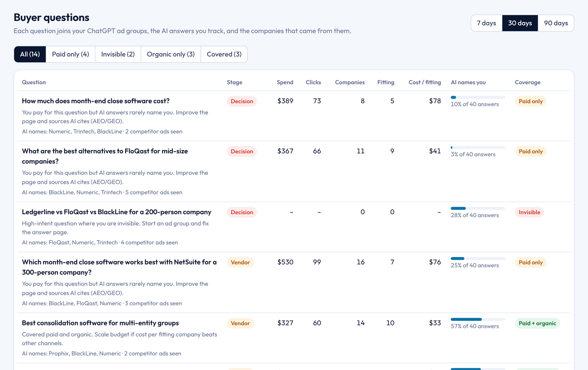The height and width of the screenshot is (370, 588).
Task: Open the Covered (3) tab
Action: click(x=224, y=54)
